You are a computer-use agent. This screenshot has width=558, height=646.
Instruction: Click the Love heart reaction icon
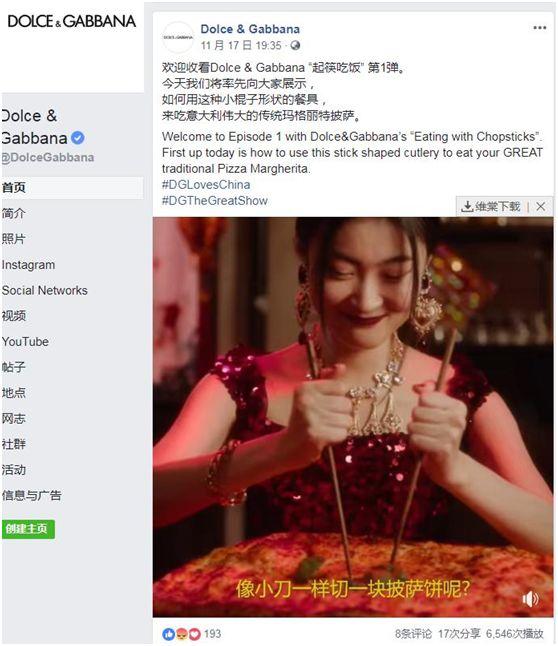(195, 634)
